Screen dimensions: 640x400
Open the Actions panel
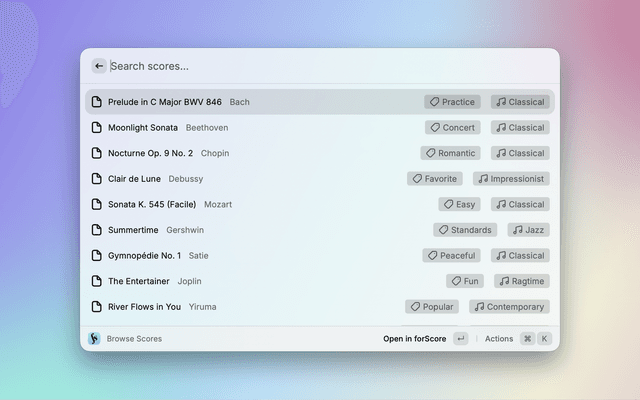[499, 338]
